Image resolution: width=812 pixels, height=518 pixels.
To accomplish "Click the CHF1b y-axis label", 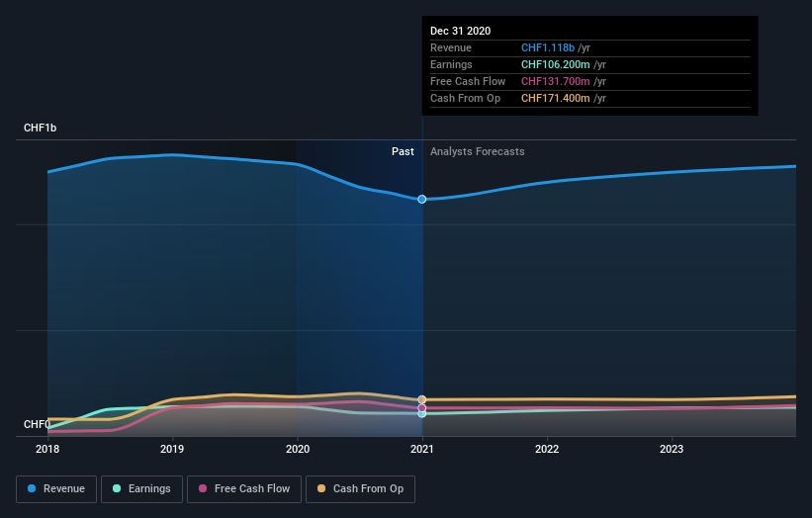I will (40, 128).
